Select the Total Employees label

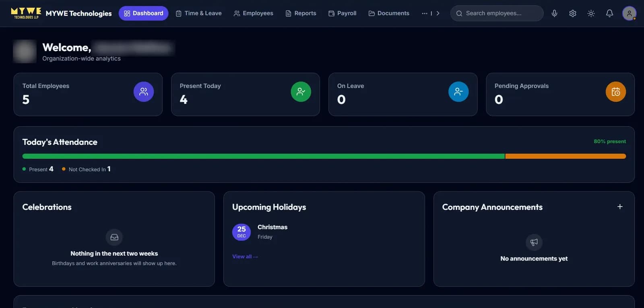[46, 86]
